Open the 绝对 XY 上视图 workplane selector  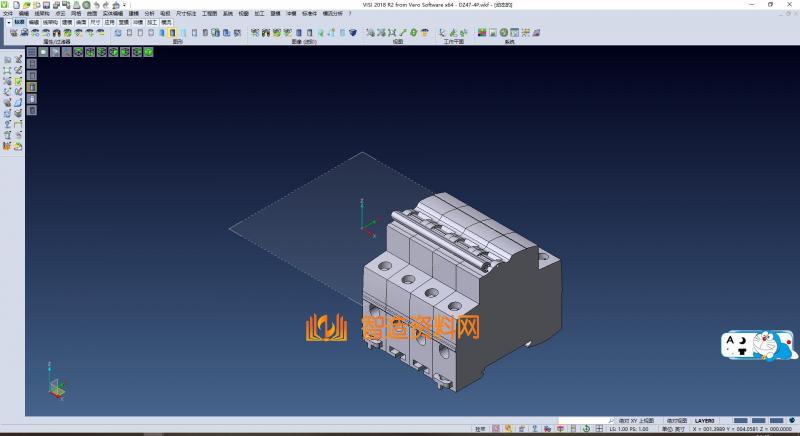pyautogui.click(x=636, y=420)
